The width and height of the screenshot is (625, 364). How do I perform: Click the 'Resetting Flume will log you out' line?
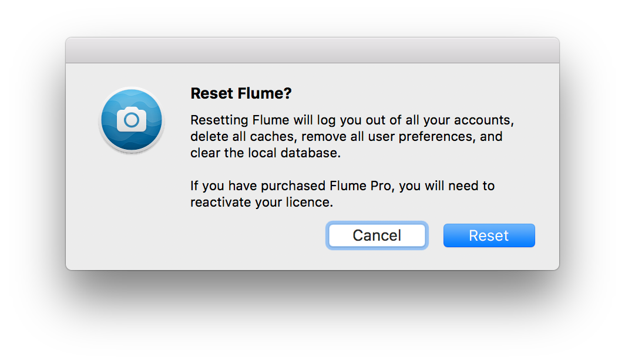pos(352,120)
